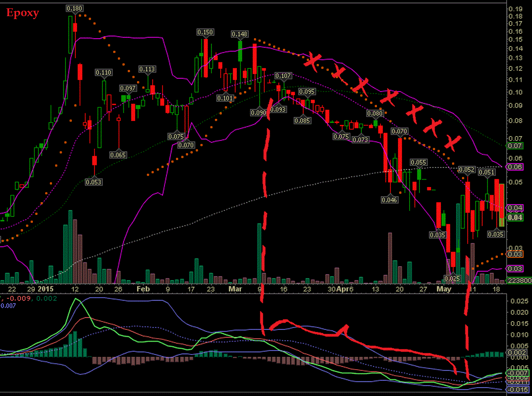This screenshot has width=532, height=396.
Task: Click the 16 date marker in March
Action: point(284,289)
